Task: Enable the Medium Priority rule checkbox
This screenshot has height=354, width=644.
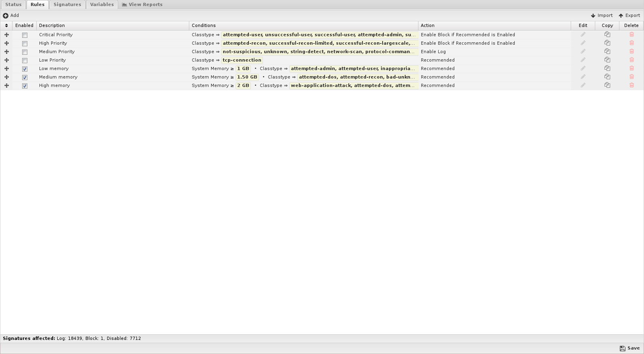Action: pos(25,52)
